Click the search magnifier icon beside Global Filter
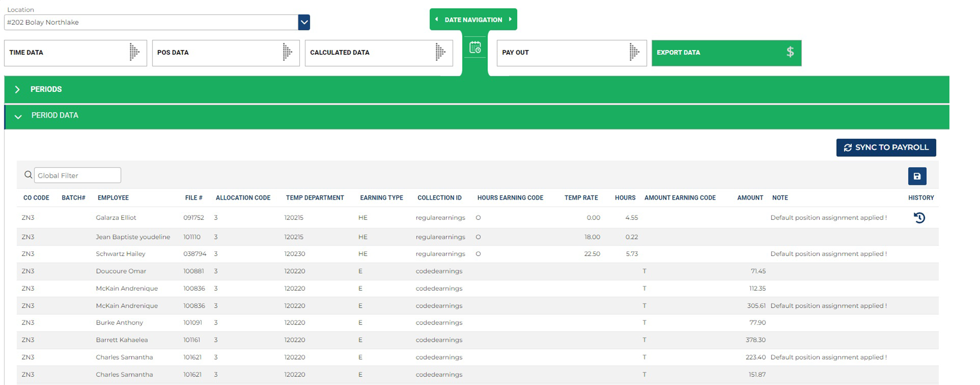 pos(28,175)
